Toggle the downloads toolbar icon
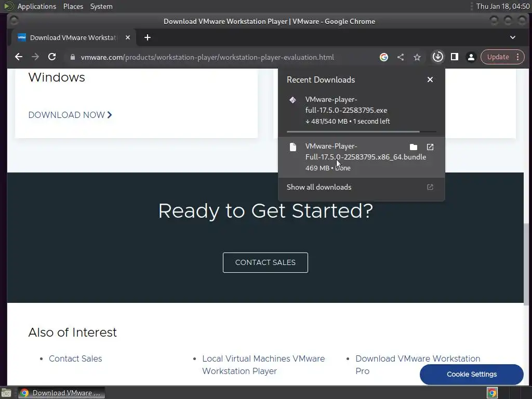The image size is (532, 399). coord(437,57)
